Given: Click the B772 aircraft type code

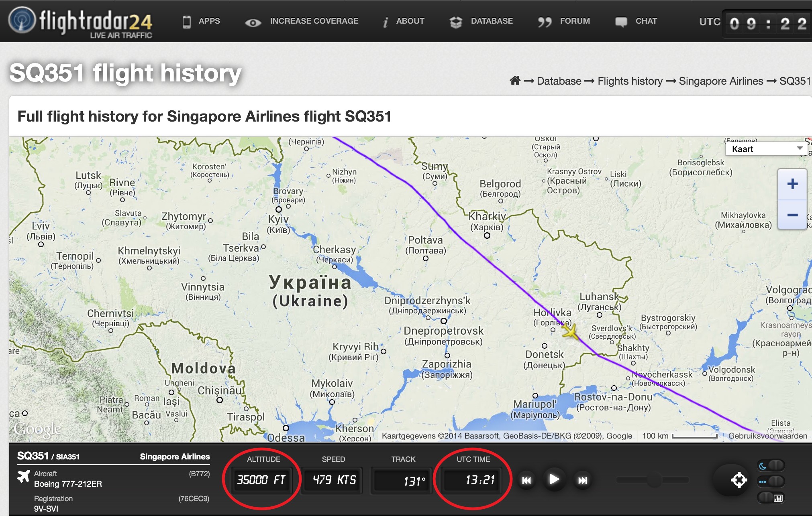Looking at the screenshot, I should click(x=199, y=473).
